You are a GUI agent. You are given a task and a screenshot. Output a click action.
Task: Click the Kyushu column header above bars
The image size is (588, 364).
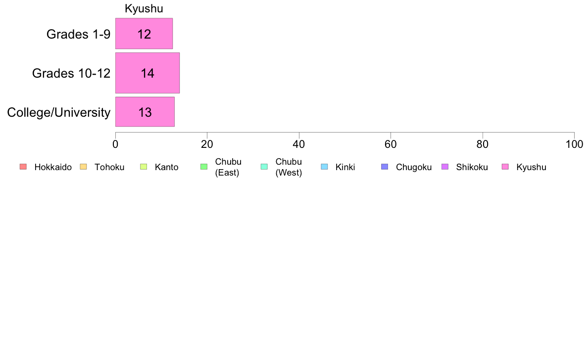(x=144, y=8)
